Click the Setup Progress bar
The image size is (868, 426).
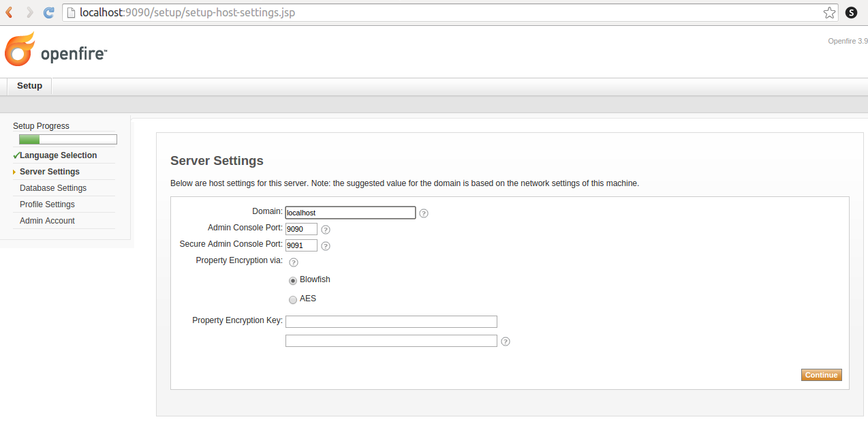tap(67, 140)
